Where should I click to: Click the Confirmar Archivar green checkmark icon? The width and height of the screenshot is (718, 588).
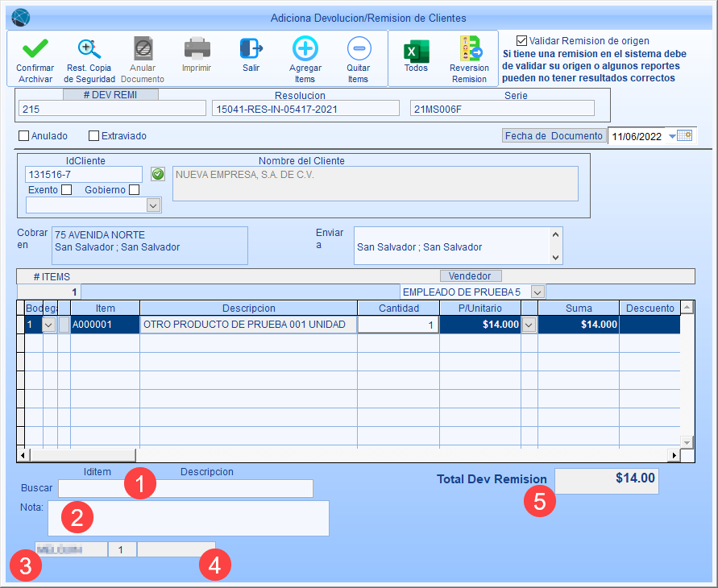35,48
